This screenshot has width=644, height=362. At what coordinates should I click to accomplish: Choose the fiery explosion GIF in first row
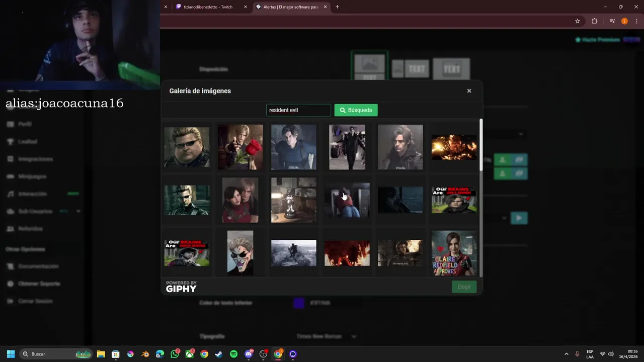point(454,147)
